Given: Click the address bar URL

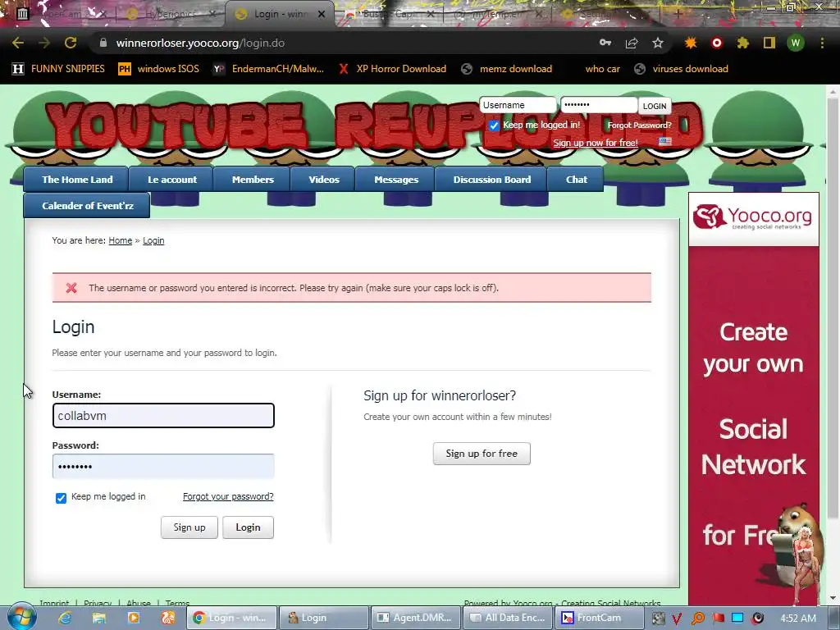Looking at the screenshot, I should tap(200, 43).
